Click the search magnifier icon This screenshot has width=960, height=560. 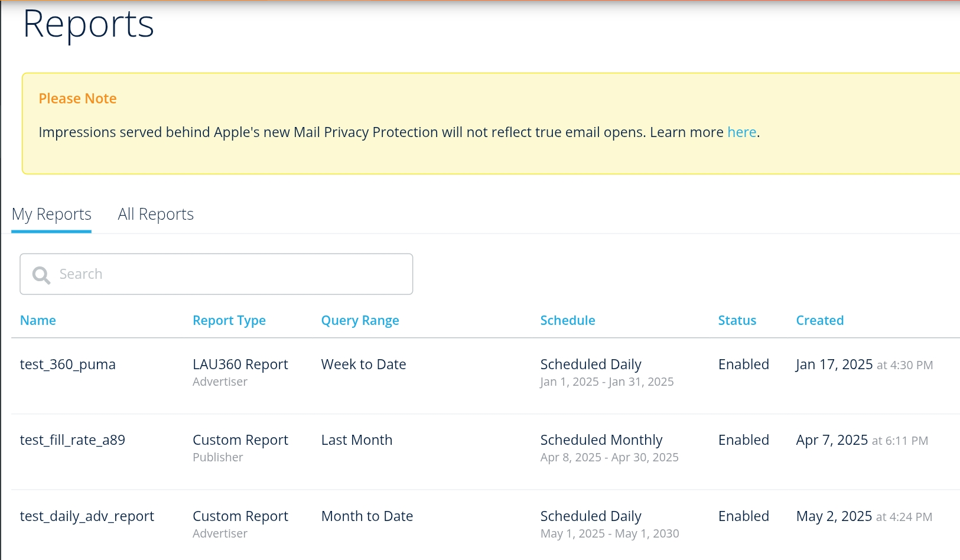tap(41, 275)
